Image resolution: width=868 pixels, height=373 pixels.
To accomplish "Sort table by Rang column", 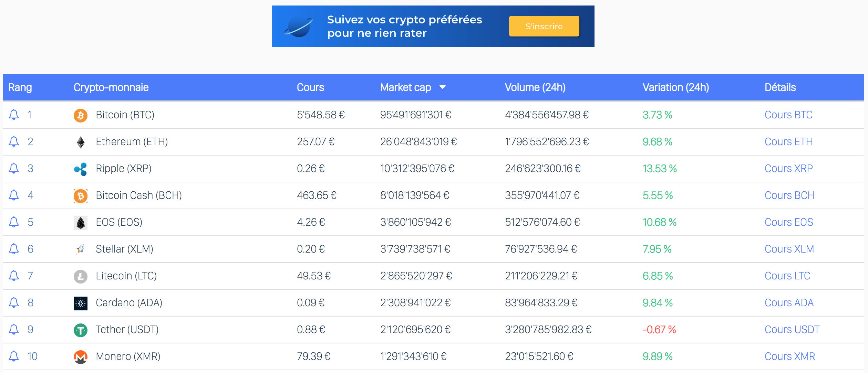I will pyautogui.click(x=20, y=87).
